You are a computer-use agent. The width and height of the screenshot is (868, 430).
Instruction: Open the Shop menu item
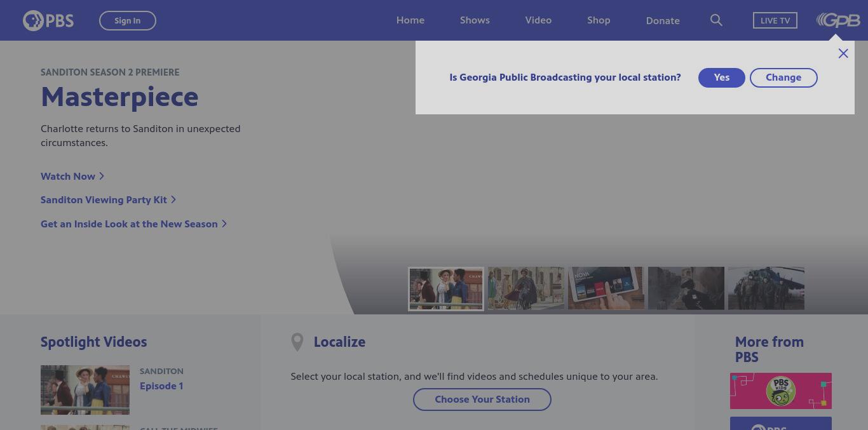(599, 20)
